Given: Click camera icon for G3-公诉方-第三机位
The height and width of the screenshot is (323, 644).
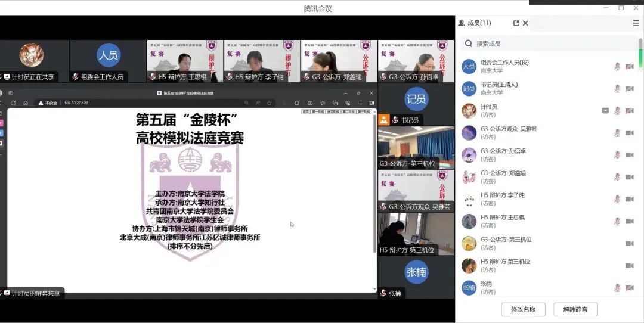Looking at the screenshot, I should [629, 243].
